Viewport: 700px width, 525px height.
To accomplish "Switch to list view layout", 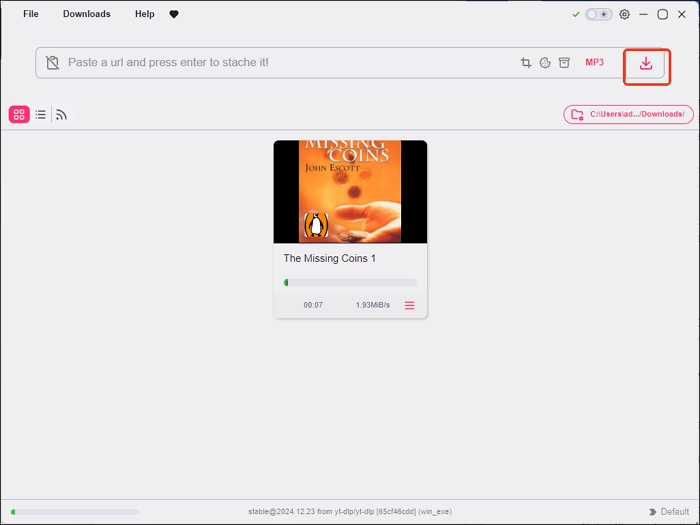I will [41, 115].
